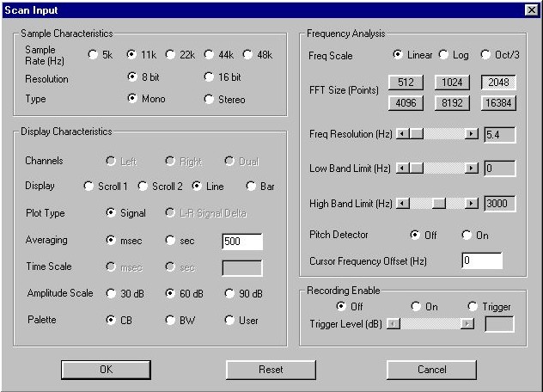Choose 16 bit resolution
543x392 pixels.
[x=209, y=77]
